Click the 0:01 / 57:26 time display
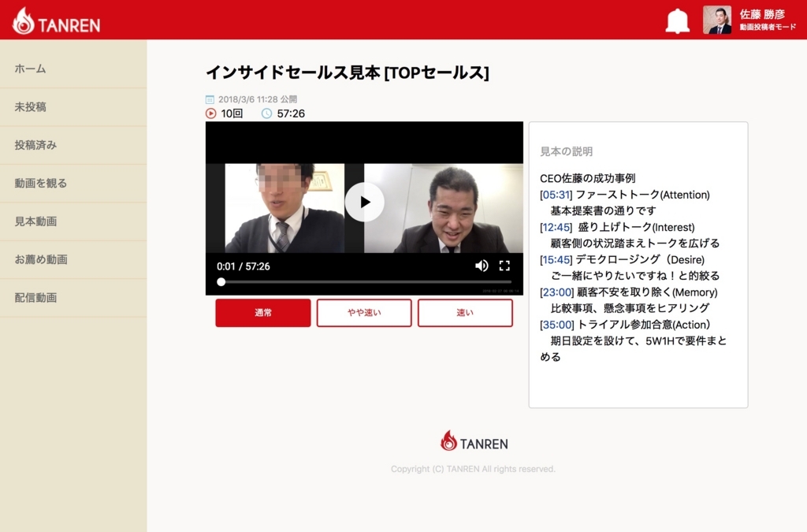 pyautogui.click(x=243, y=266)
